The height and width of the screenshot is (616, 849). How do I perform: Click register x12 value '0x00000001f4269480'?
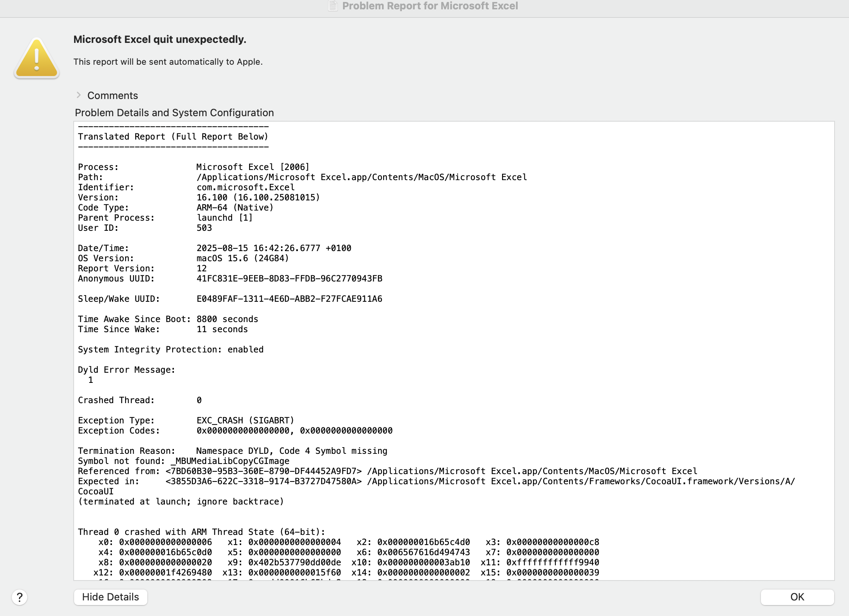click(x=166, y=572)
